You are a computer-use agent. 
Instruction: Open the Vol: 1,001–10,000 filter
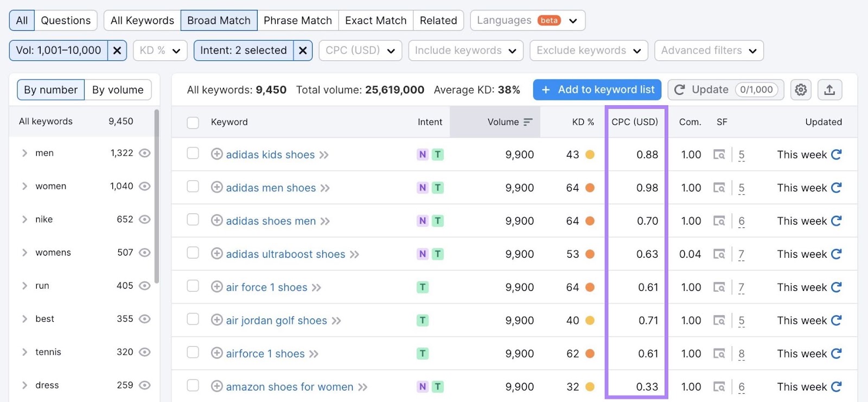pos(59,50)
